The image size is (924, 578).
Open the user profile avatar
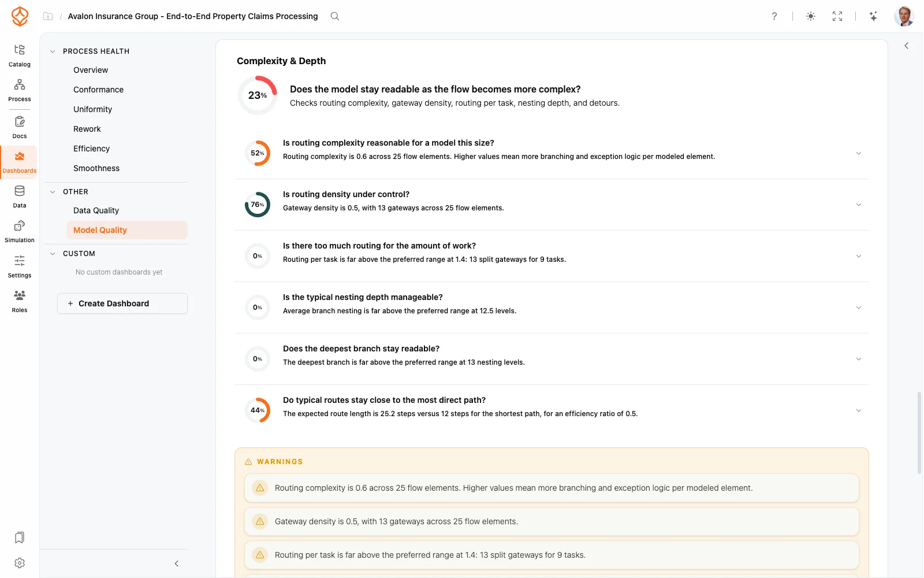pyautogui.click(x=904, y=16)
